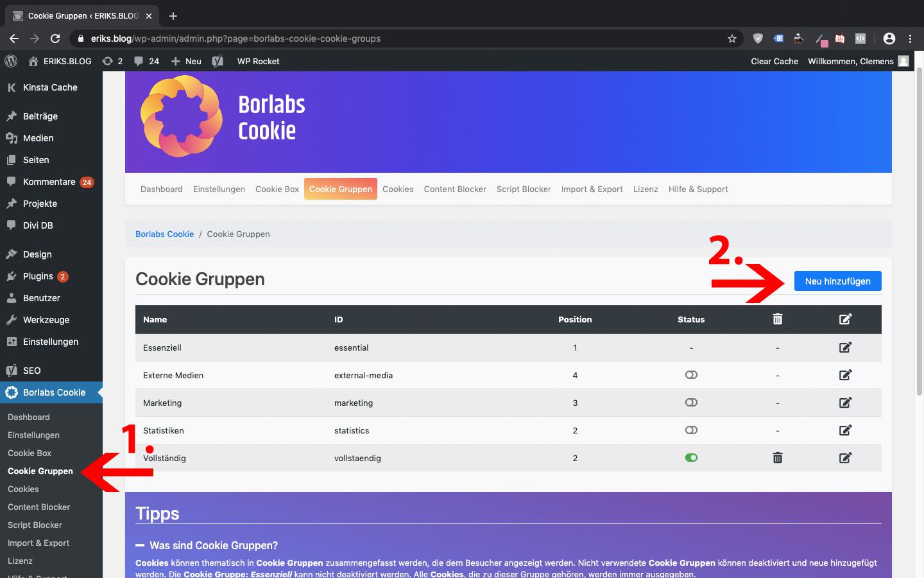Open Willkommen, Clemens user menu

coord(858,61)
